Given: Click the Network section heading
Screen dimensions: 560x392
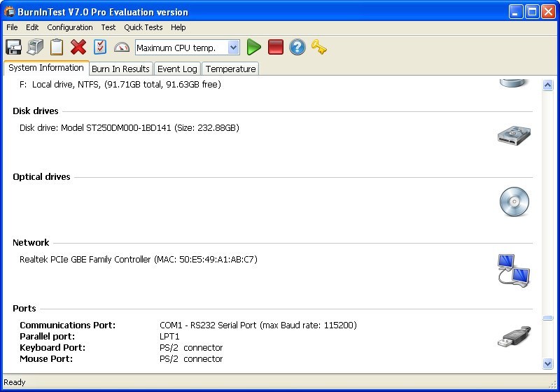Looking at the screenshot, I should (x=31, y=243).
